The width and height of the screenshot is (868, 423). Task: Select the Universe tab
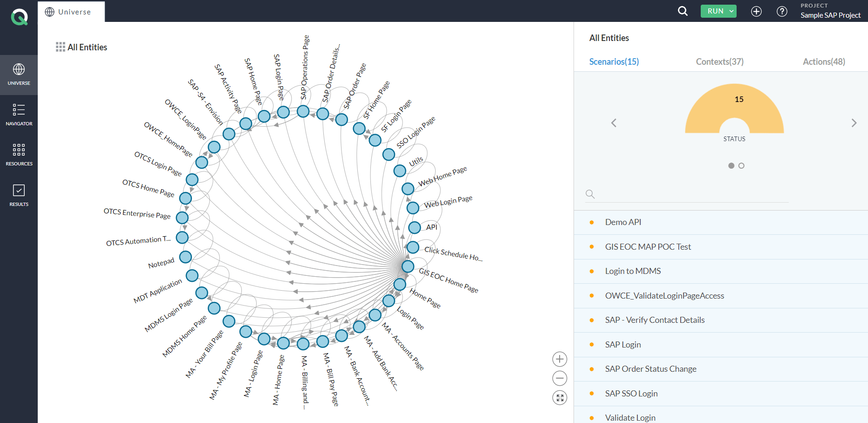(x=71, y=12)
